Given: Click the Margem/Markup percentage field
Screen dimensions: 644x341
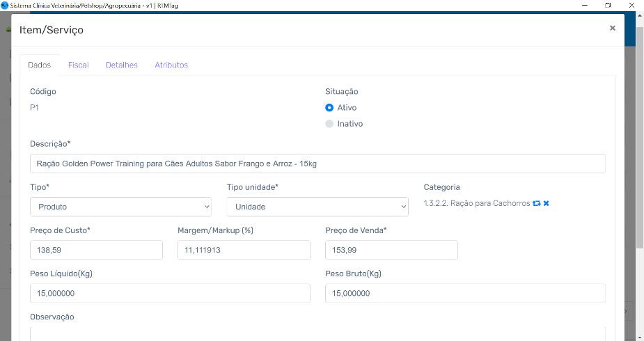Looking at the screenshot, I should (x=244, y=250).
